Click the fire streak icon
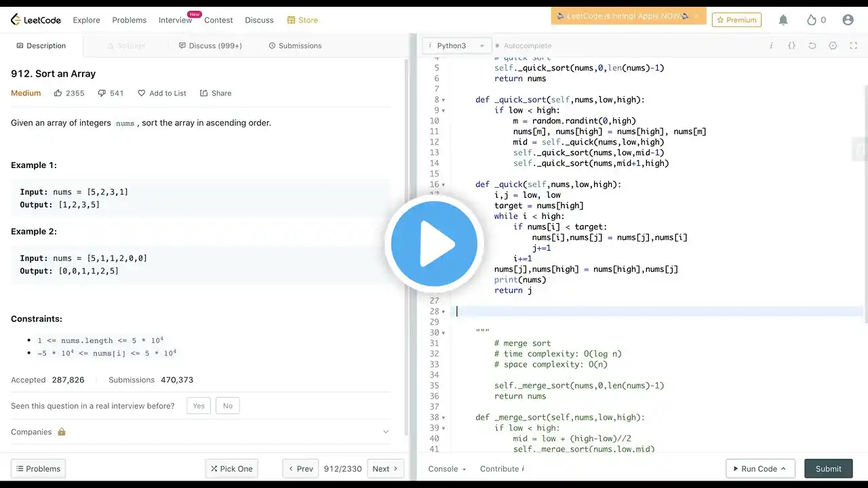868x488 pixels. coord(812,20)
